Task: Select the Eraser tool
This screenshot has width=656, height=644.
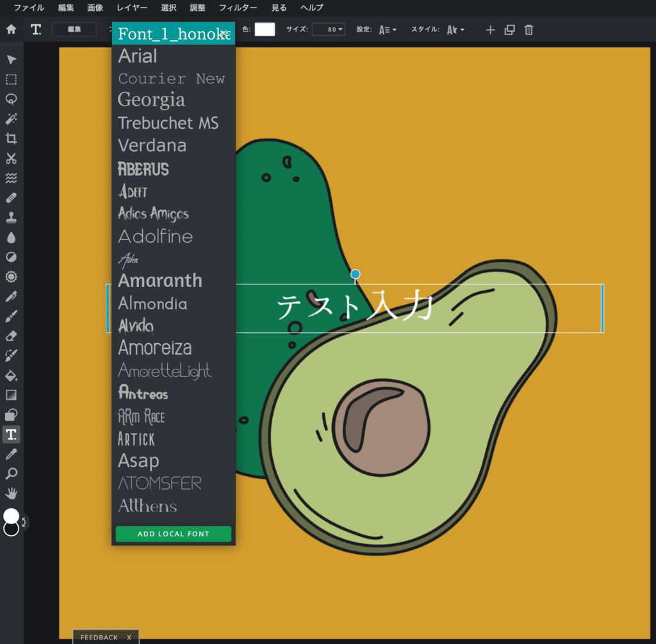Action: point(11,335)
